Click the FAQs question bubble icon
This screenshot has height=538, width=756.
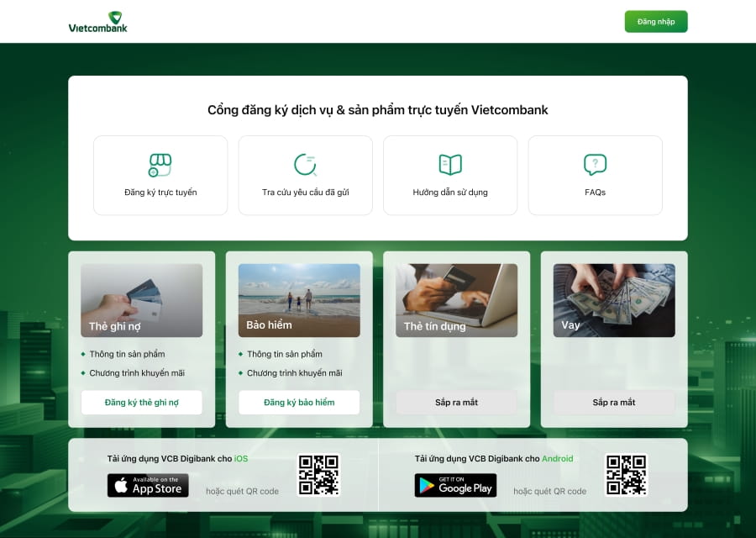point(595,165)
